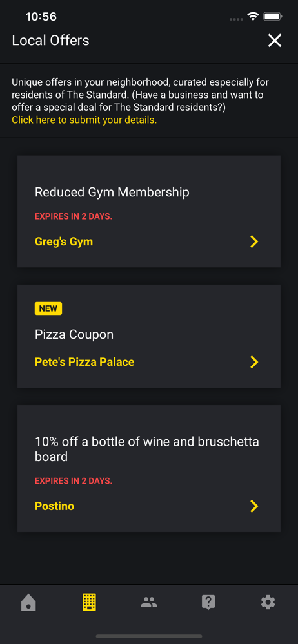This screenshot has height=644, width=298.
Task: Open the community people tab icon
Action: pos(149,603)
